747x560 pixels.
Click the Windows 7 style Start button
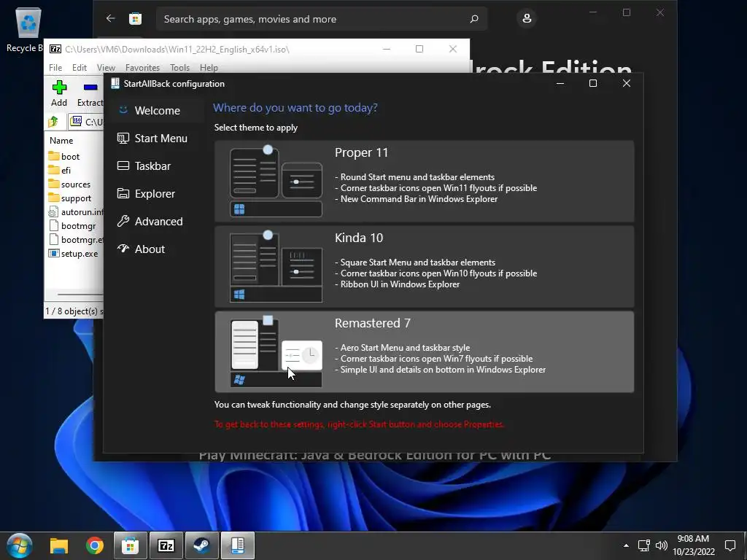(20, 545)
